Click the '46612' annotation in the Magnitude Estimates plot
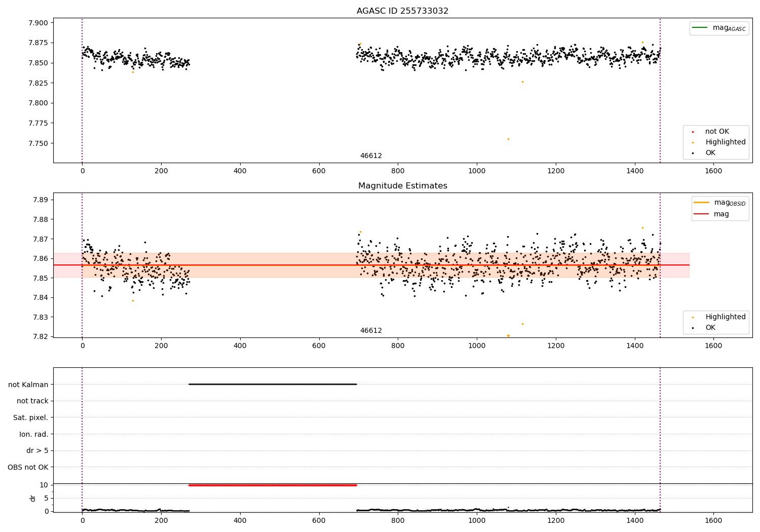The image size is (760, 532). click(371, 330)
